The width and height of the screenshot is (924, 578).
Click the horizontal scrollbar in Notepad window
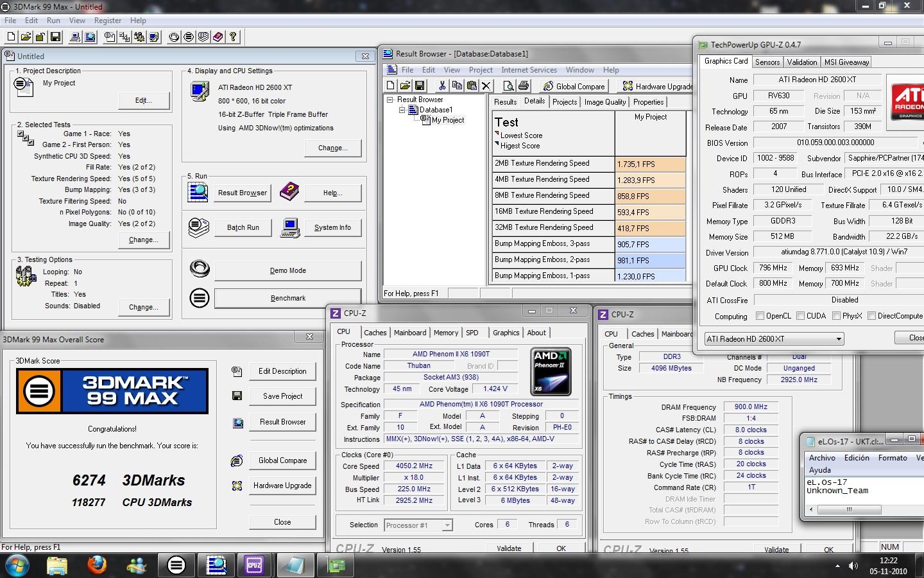(x=849, y=509)
